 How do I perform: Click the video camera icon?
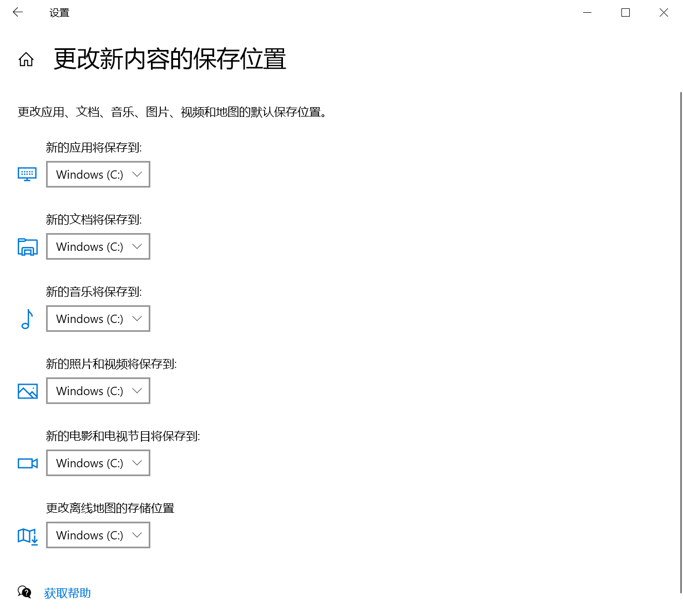tap(28, 463)
